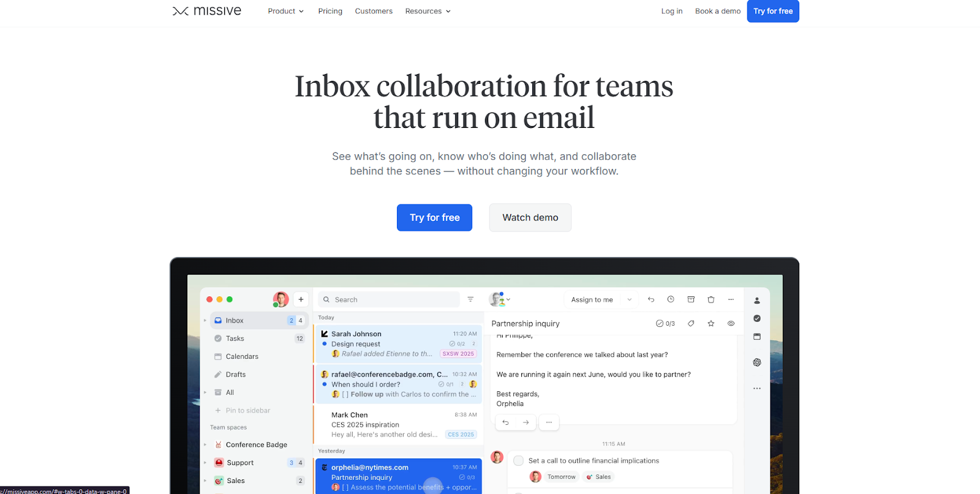Go to the Customers page

tap(374, 11)
